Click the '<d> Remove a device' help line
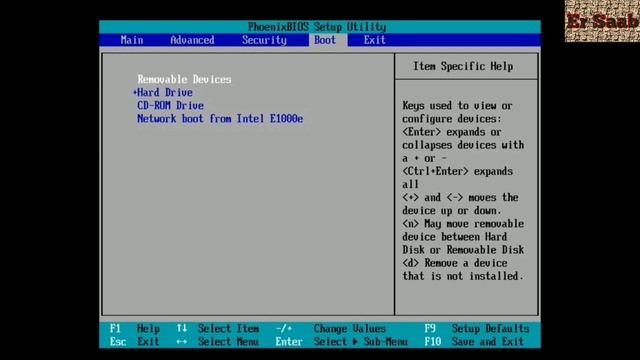640x360 pixels. (x=455, y=263)
